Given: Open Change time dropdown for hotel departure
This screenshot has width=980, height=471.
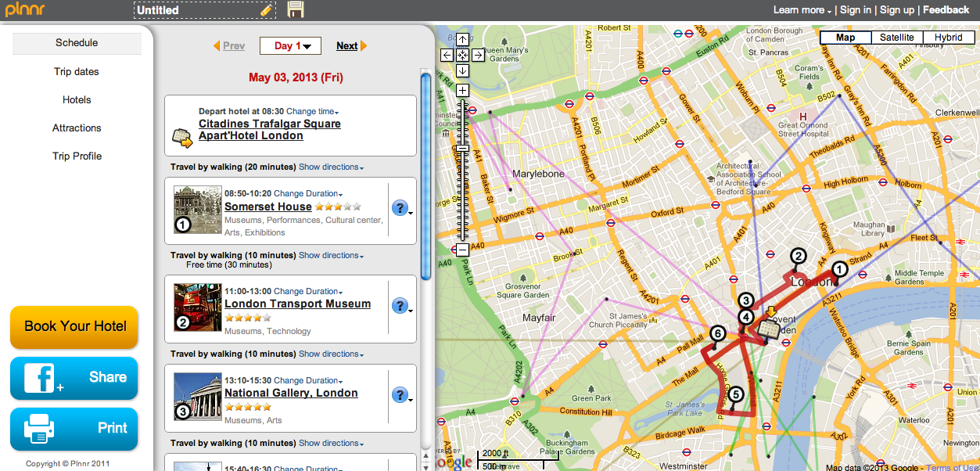Looking at the screenshot, I should pyautogui.click(x=312, y=111).
